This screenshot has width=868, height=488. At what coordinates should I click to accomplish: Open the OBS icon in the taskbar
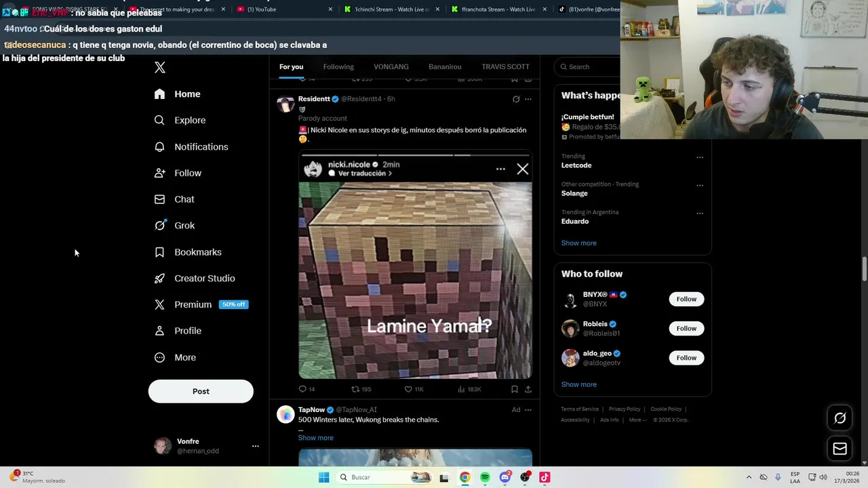[x=525, y=477]
